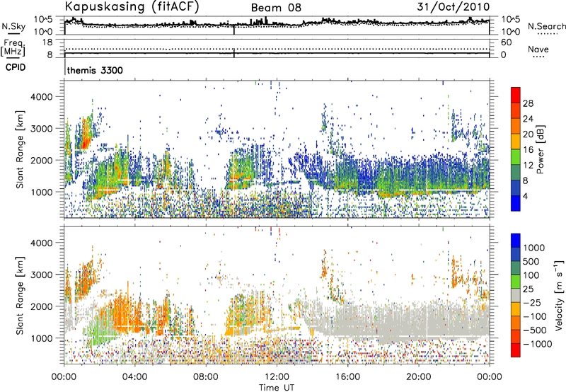Click the 'Power [dB]' colorbar title
Viewport: 566px width, 392px height.
click(541, 149)
